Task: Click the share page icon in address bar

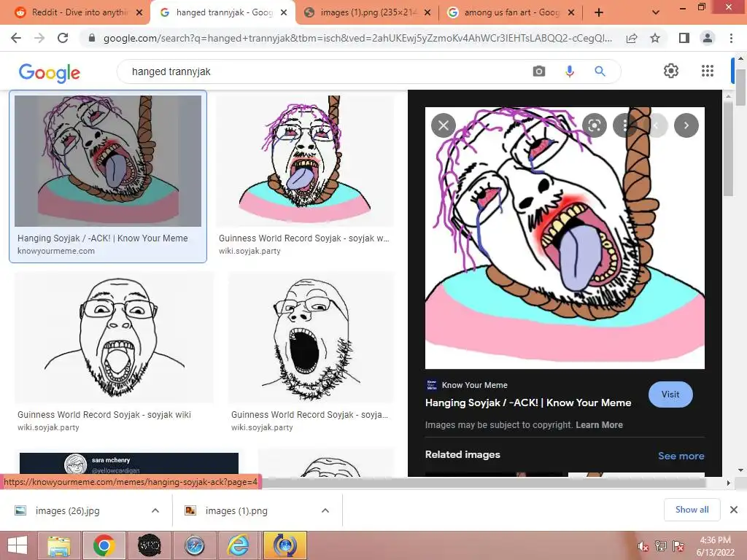Action: [x=632, y=38]
